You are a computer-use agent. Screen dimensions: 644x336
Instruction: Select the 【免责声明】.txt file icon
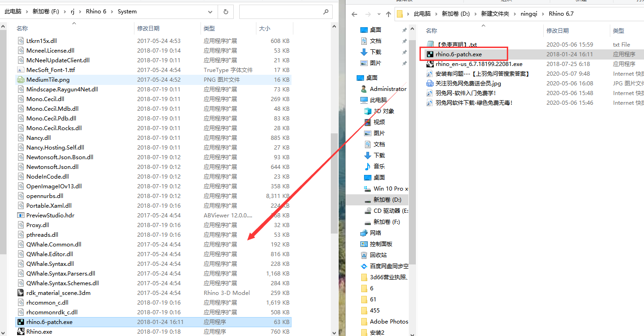click(x=430, y=45)
